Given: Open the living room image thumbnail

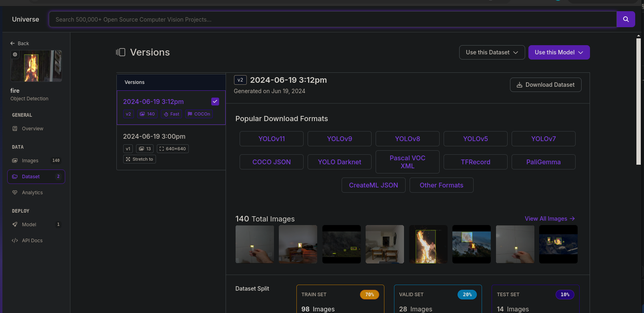Looking at the screenshot, I should pyautogui.click(x=385, y=244).
